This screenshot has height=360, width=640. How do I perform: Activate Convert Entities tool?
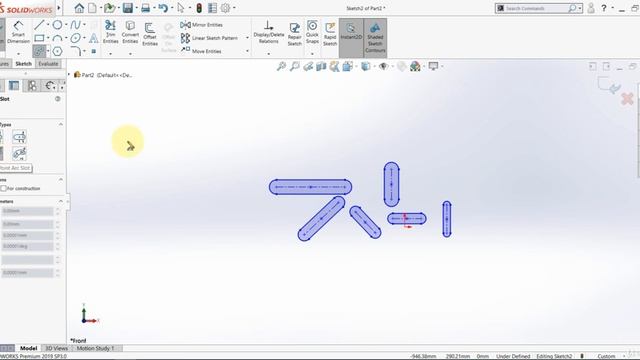(130, 32)
